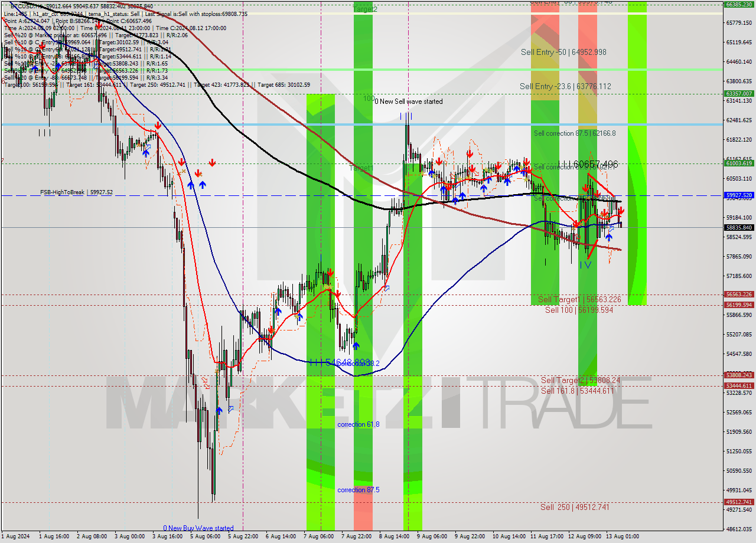Select the red 56199.594 price tag
The height and width of the screenshot is (543, 756).
pyautogui.click(x=738, y=305)
